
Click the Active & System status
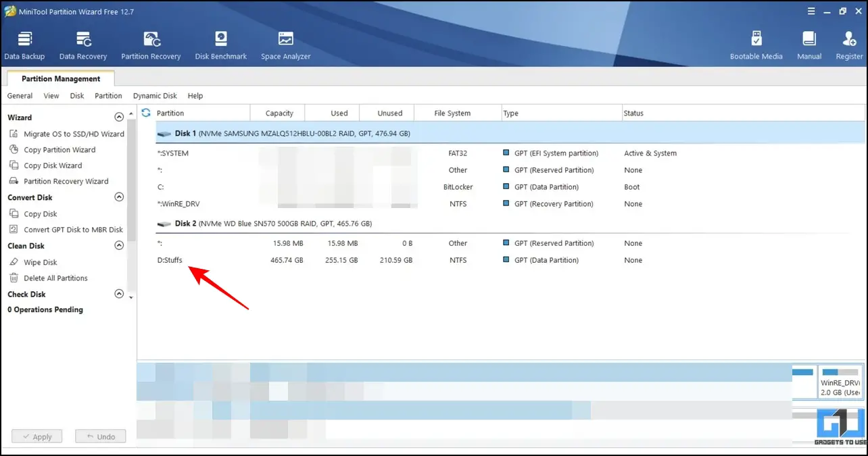[650, 153]
